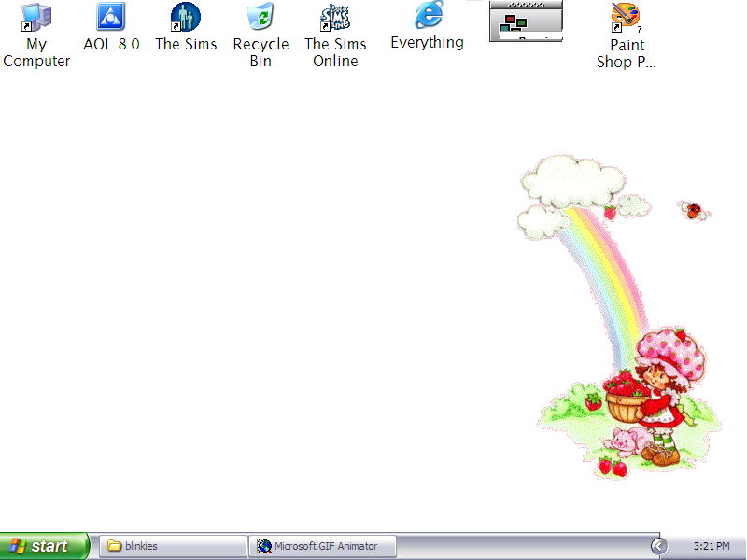Switch to Microsoft GIF Animator taskbar button
This screenshot has width=747, height=560.
(x=322, y=546)
